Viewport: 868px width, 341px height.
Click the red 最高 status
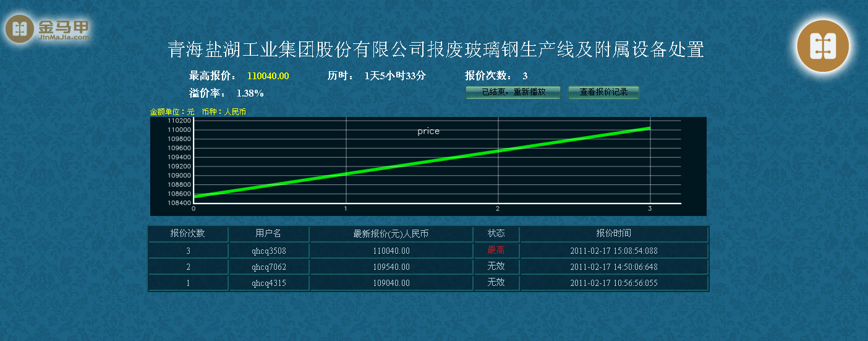tap(496, 250)
